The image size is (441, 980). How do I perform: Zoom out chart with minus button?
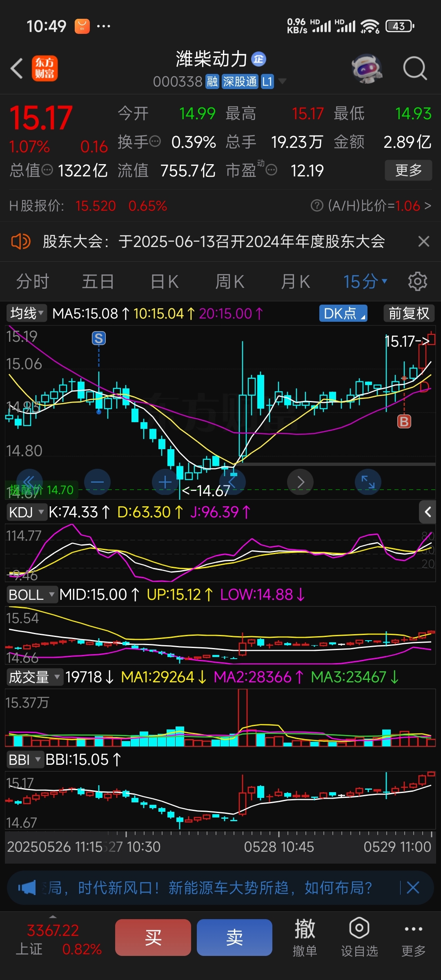[97, 482]
